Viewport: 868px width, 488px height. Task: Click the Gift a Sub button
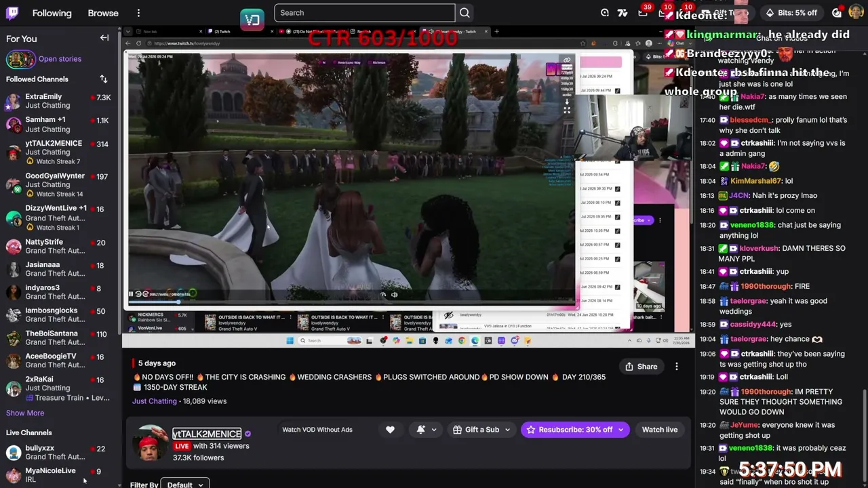click(476, 430)
